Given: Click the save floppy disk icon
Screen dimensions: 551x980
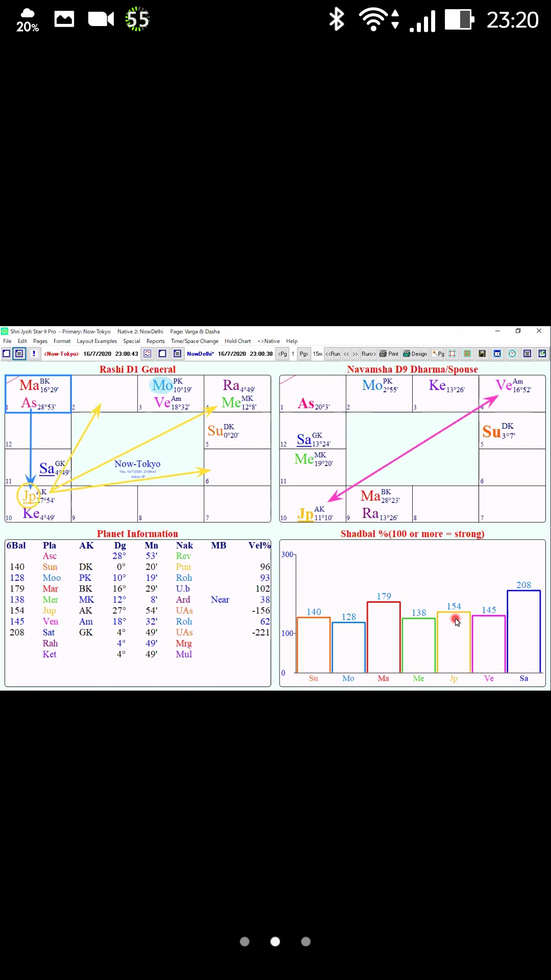Looking at the screenshot, I should pyautogui.click(x=482, y=354).
